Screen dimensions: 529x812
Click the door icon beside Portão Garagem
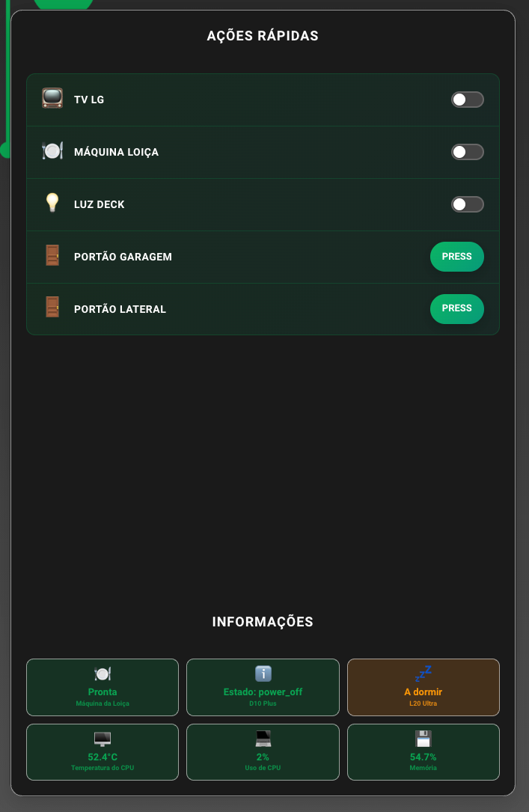pos(52,256)
